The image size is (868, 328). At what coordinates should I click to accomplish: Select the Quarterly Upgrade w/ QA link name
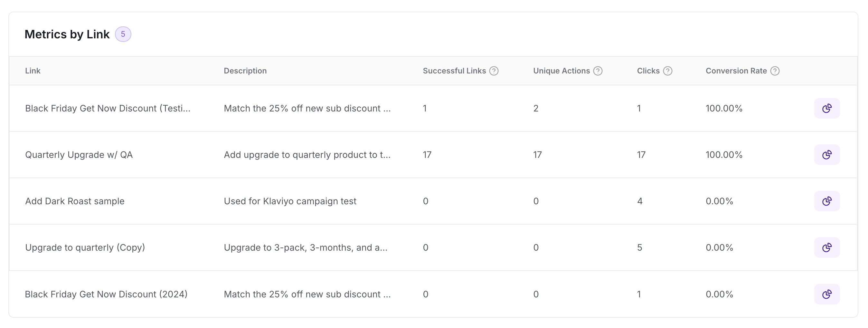pyautogui.click(x=79, y=155)
